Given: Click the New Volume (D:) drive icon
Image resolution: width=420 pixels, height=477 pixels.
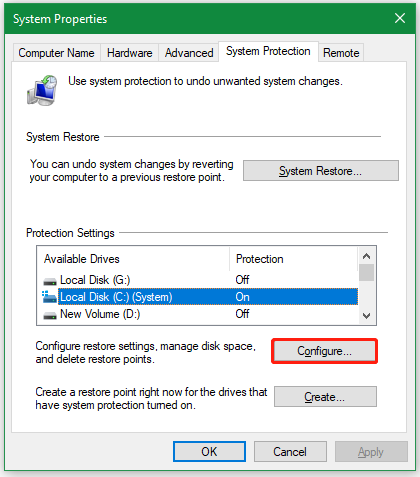Looking at the screenshot, I should click(x=50, y=315).
